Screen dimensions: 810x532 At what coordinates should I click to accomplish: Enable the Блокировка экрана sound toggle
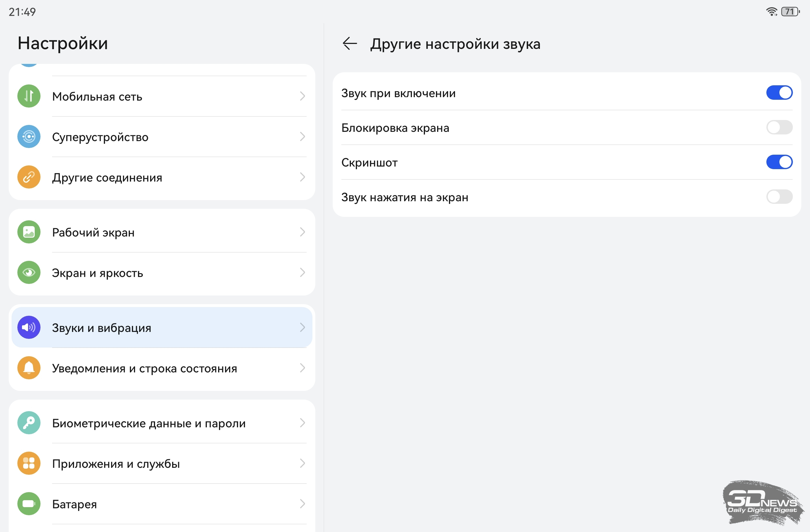point(779,128)
